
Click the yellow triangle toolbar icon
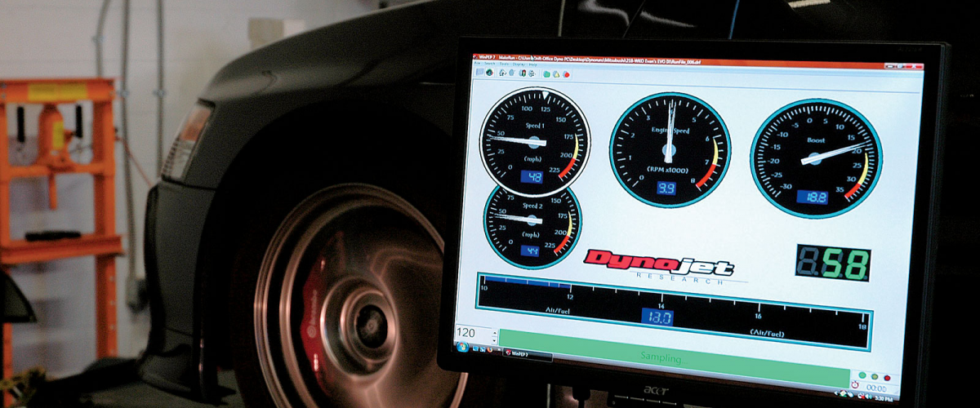pyautogui.click(x=556, y=74)
